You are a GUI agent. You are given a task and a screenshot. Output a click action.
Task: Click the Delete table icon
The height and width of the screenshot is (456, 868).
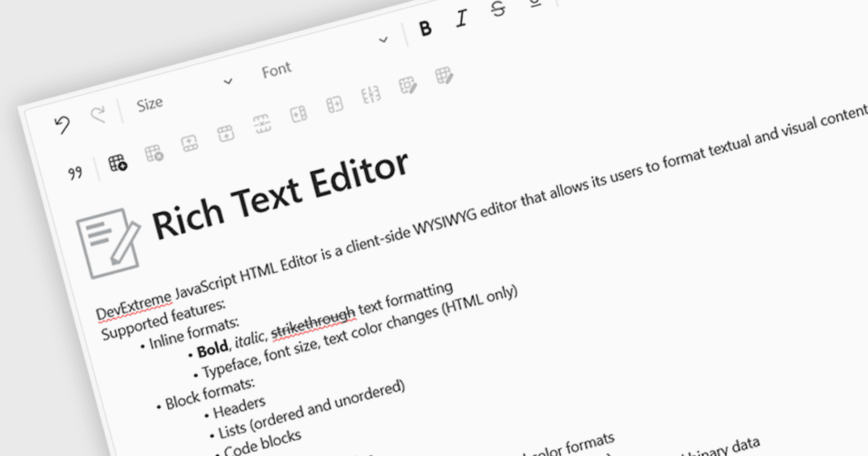pos(153,153)
